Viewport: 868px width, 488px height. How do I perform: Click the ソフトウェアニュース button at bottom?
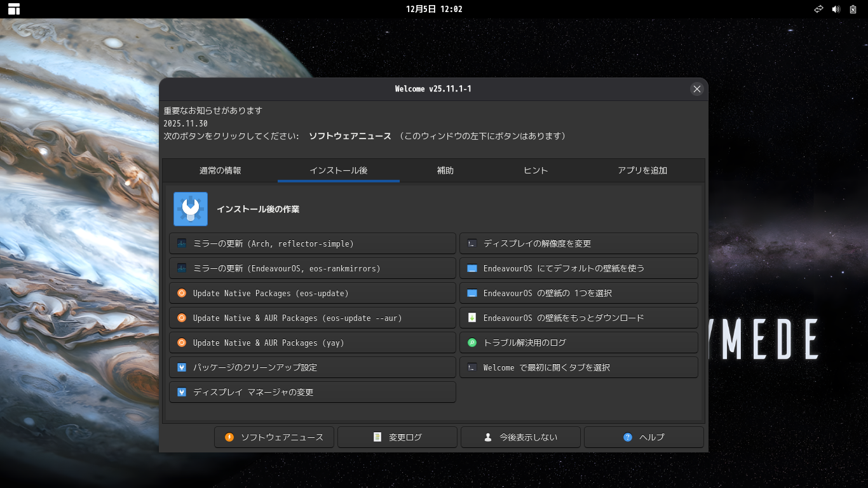click(x=275, y=437)
